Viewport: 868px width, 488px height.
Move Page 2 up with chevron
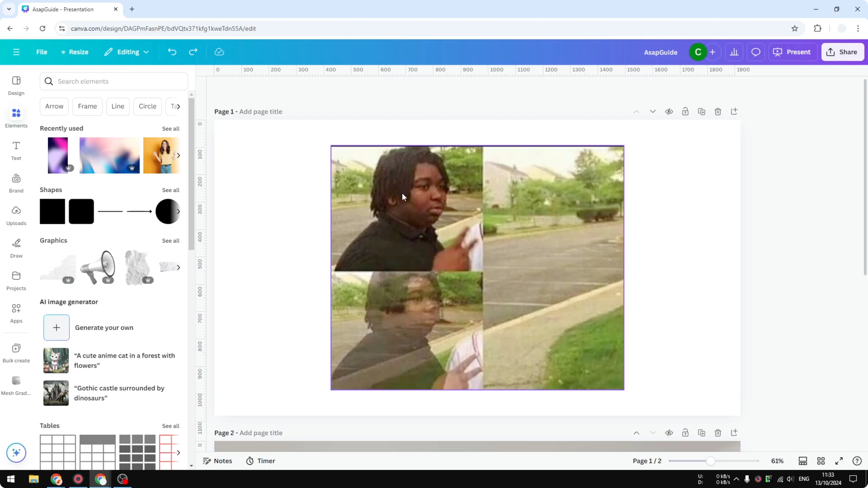point(636,433)
